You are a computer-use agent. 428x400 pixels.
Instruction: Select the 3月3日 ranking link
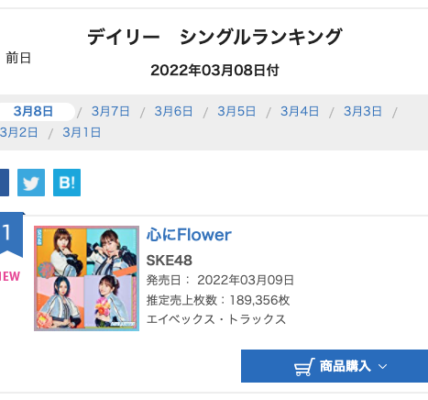(363, 111)
